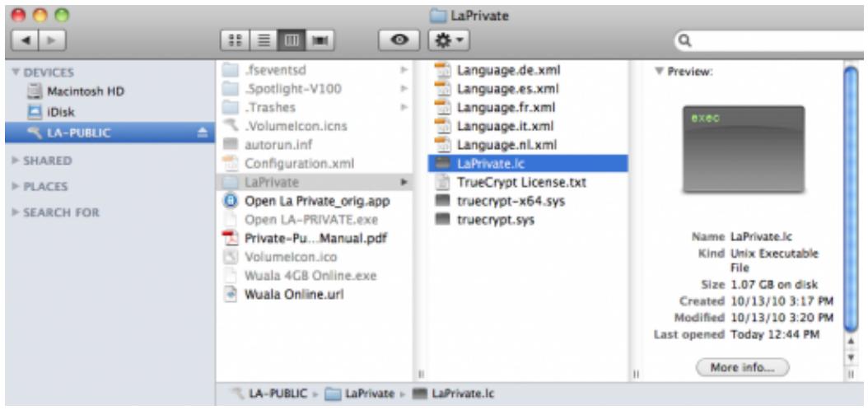Select the Language.fr.xml file

pos(528,107)
